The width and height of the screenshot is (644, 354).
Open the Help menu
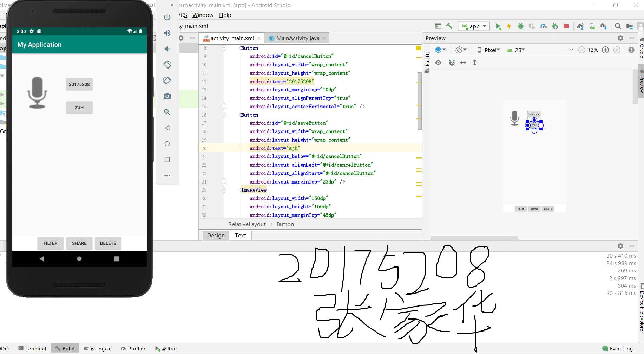[225, 15]
